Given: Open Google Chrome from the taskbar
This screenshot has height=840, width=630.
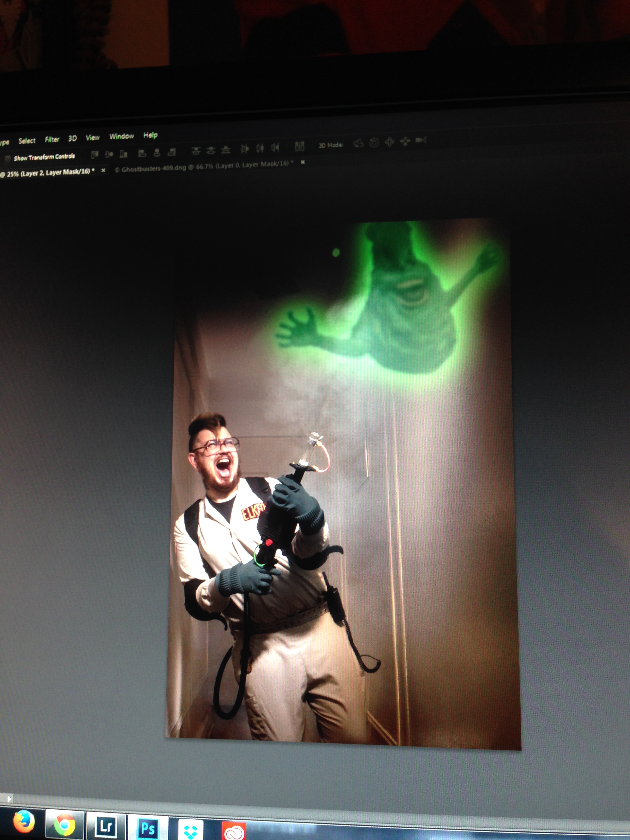Looking at the screenshot, I should [x=65, y=825].
